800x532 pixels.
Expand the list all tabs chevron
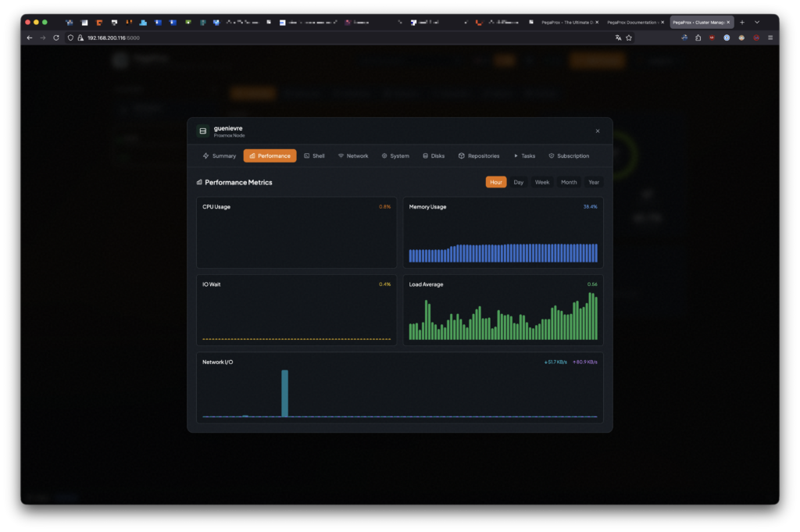757,22
